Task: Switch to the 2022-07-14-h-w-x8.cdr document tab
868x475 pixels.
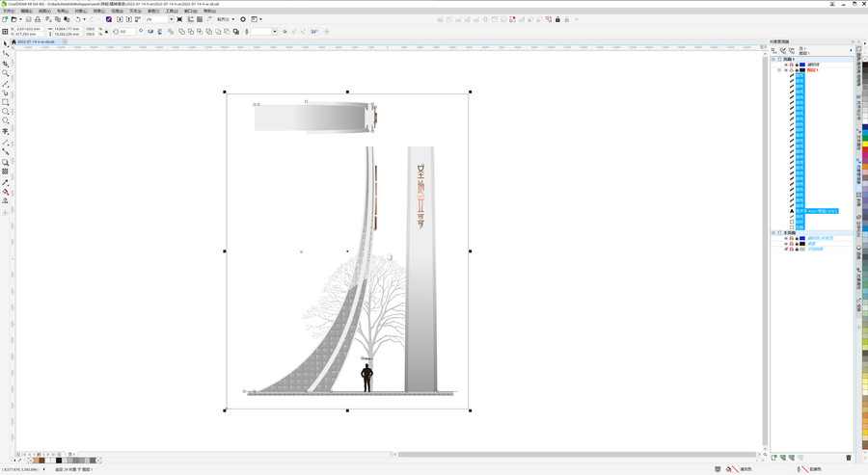Action: tap(36, 41)
